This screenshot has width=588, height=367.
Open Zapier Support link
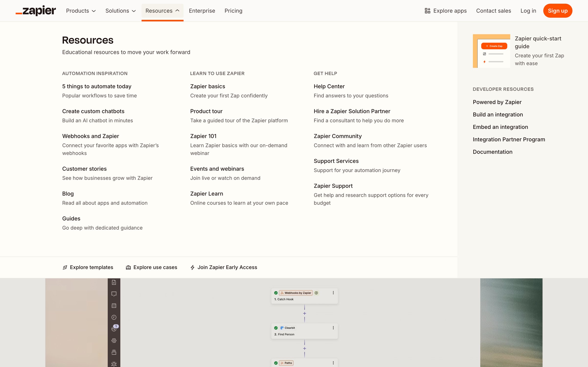(x=333, y=186)
